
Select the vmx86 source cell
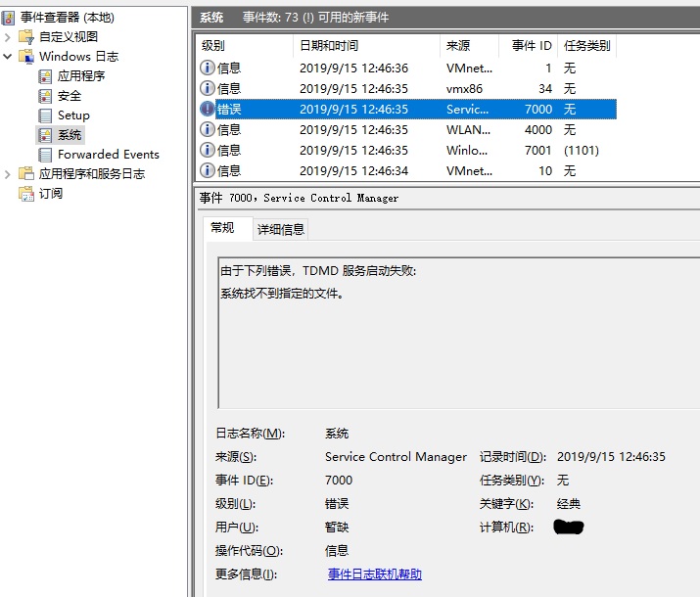[464, 89]
